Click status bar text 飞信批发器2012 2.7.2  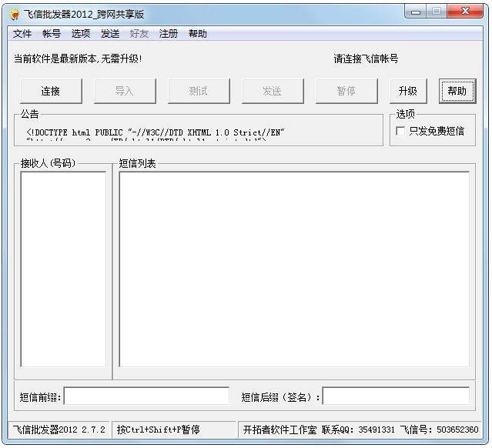[x=59, y=430]
